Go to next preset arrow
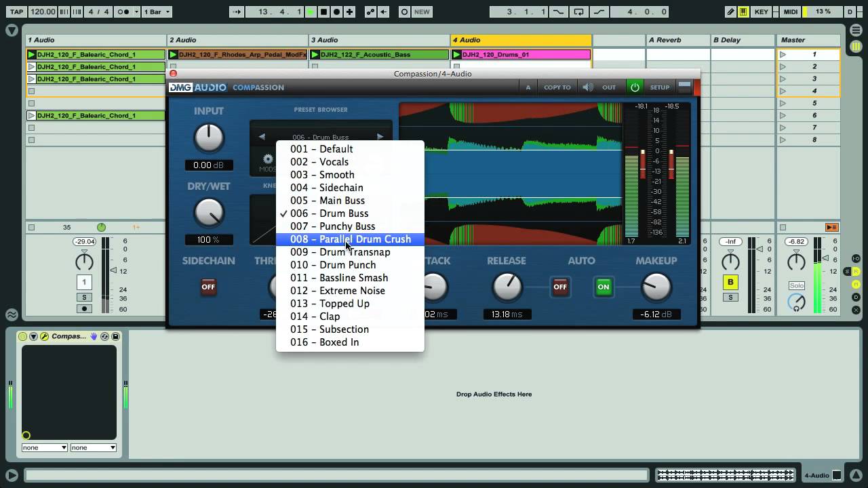This screenshot has width=868, height=488. [x=380, y=137]
